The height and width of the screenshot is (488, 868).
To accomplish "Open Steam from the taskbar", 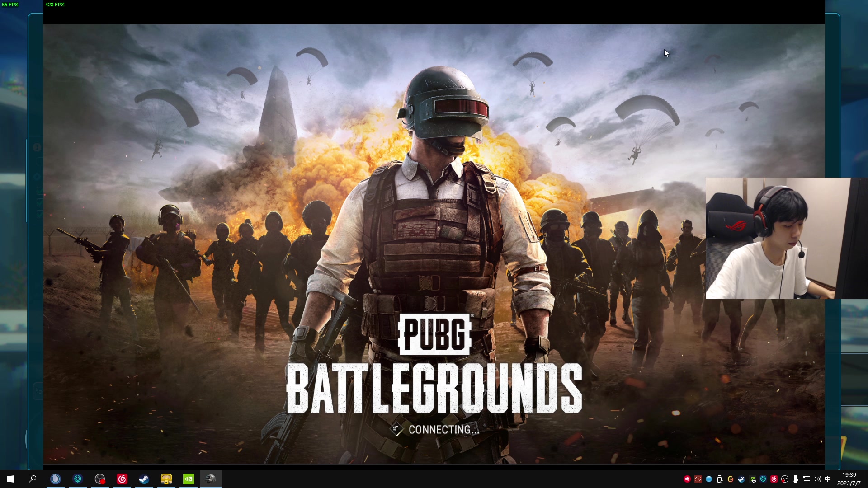I will [144, 479].
